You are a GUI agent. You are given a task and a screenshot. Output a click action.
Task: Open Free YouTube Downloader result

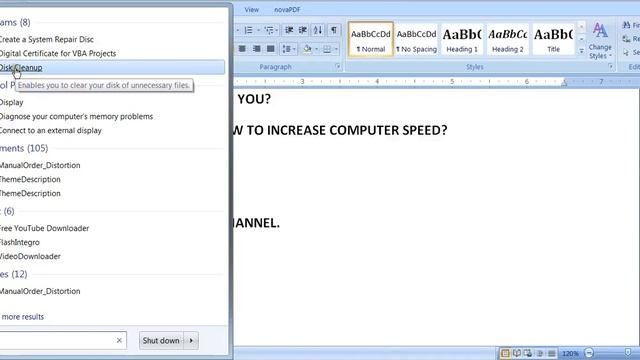coord(44,228)
